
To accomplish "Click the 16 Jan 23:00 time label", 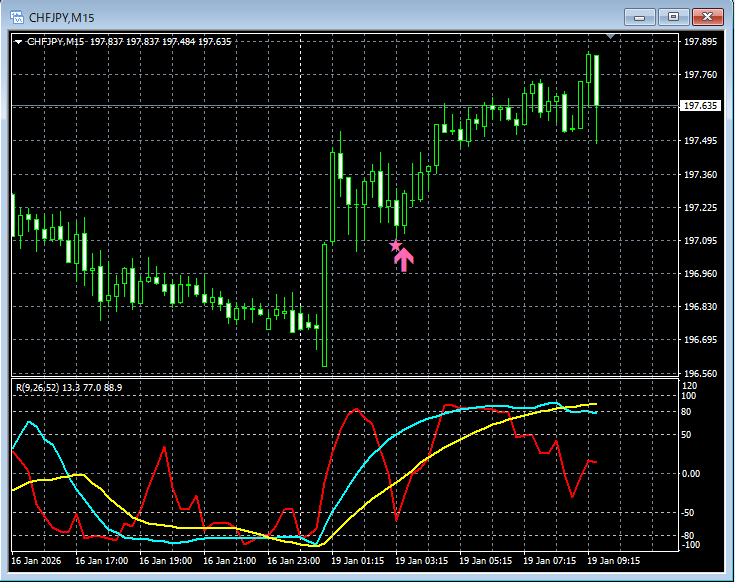I will [294, 561].
